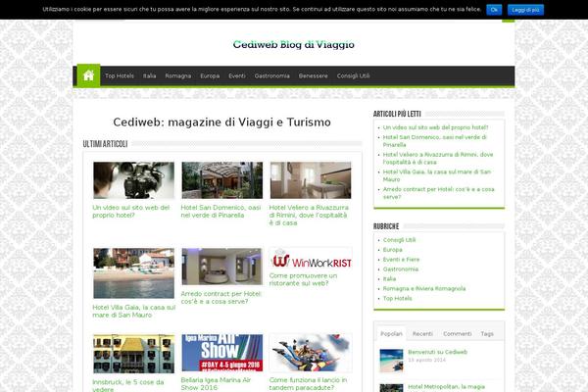Click the Cediweb Blog di Viaggio logo

pos(294,45)
